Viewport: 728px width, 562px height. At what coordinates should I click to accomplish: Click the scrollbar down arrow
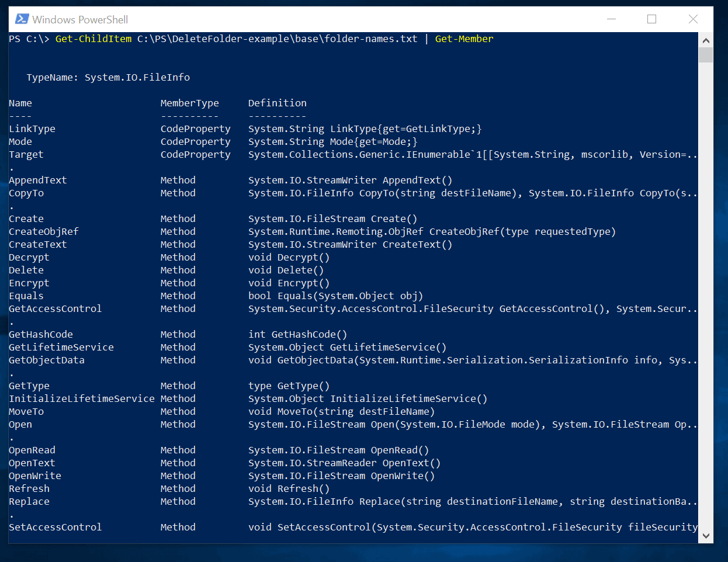point(706,535)
